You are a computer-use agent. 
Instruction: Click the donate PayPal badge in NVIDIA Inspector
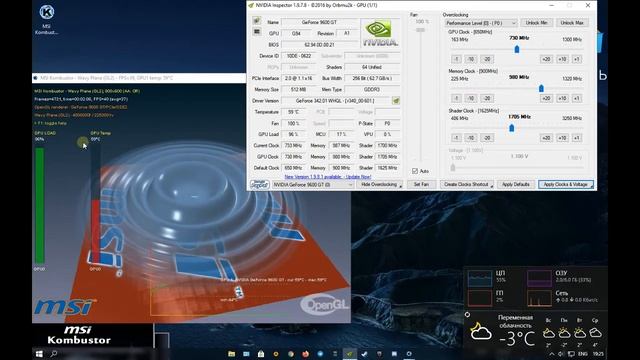[260, 184]
